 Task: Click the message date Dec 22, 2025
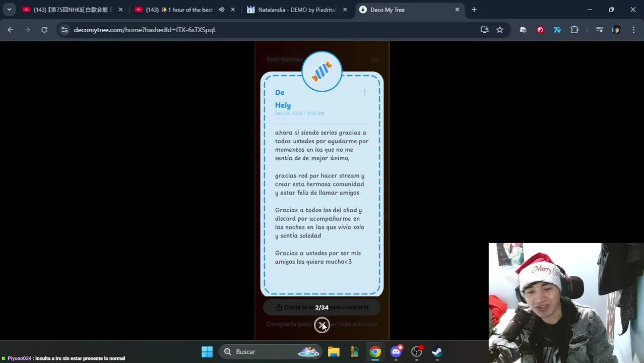299,113
